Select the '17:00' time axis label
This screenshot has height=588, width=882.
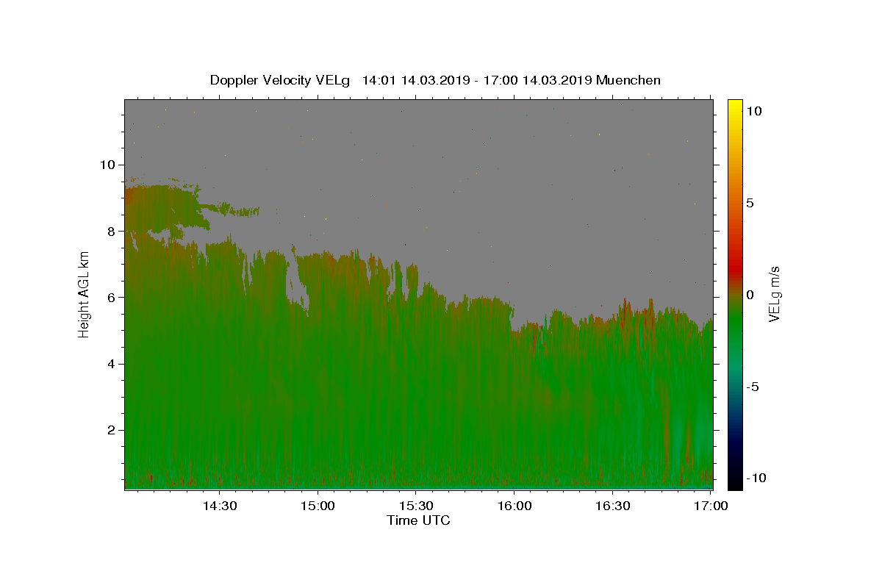pyautogui.click(x=711, y=506)
